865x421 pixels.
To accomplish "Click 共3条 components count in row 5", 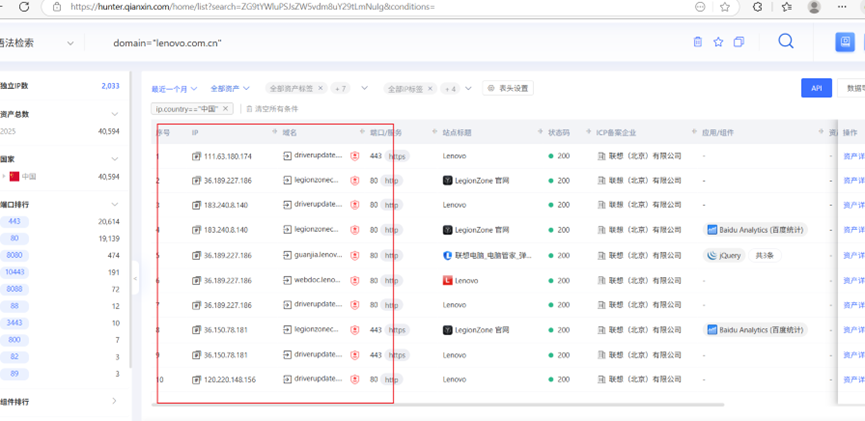I will 765,255.
